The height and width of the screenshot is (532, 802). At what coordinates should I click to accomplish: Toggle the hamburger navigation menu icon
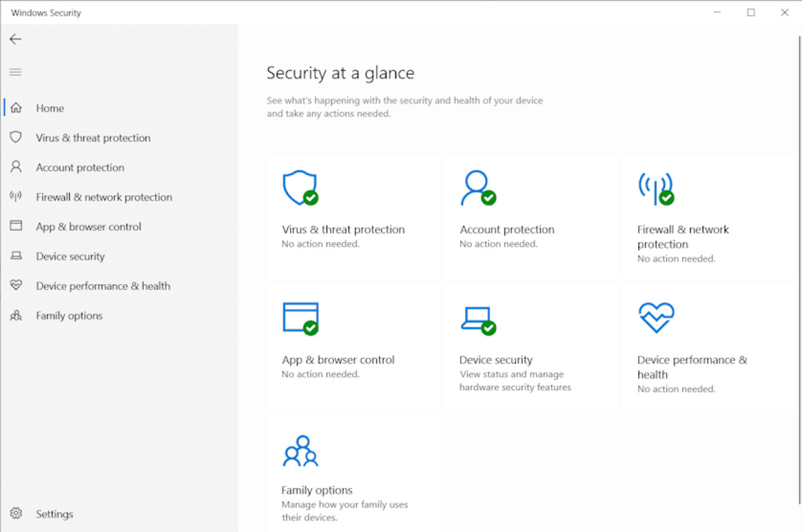coord(15,72)
